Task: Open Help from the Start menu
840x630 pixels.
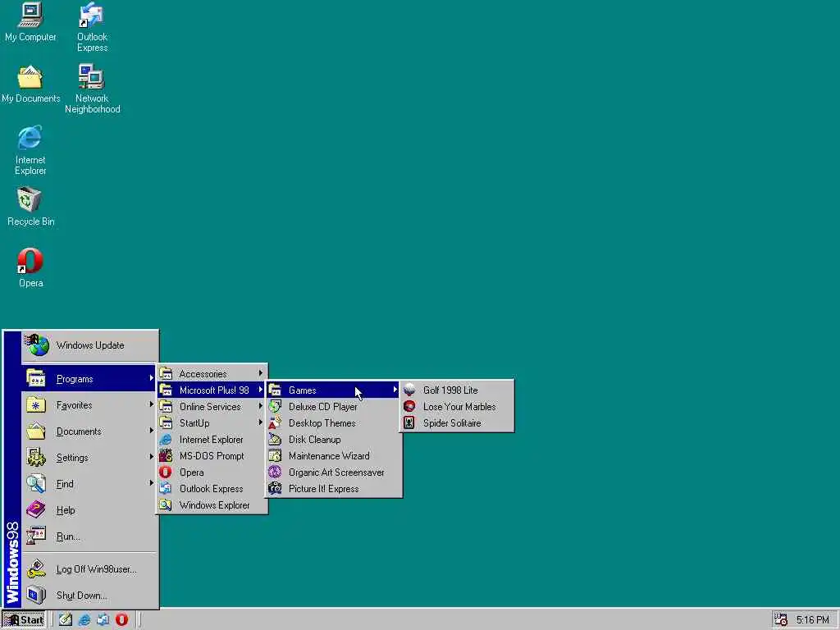Action: [x=90, y=510]
